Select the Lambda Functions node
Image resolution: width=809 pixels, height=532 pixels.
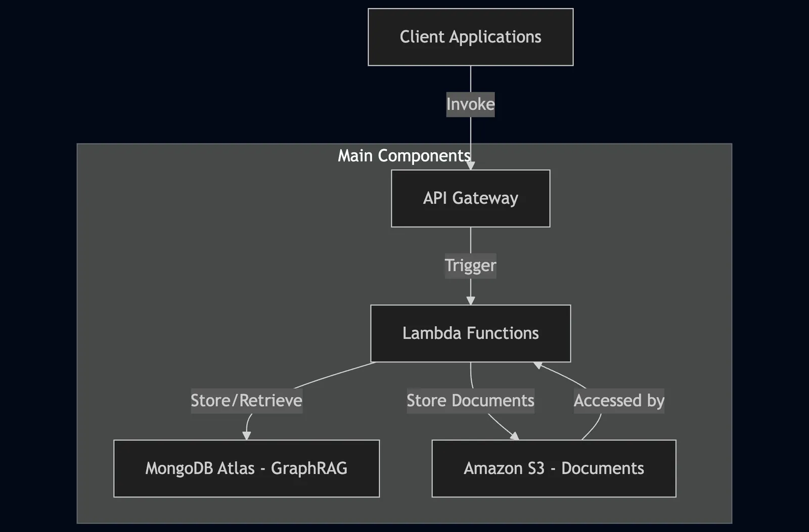470,333
